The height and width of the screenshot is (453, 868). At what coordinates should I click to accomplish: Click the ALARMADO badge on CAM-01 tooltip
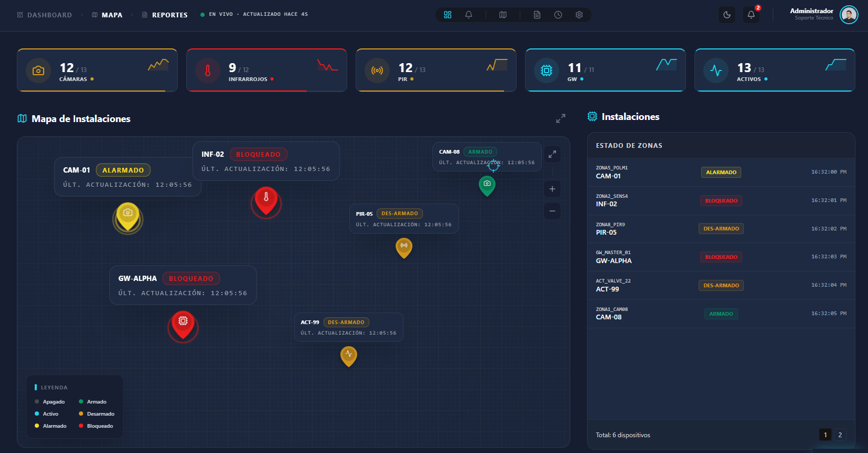pyautogui.click(x=123, y=170)
